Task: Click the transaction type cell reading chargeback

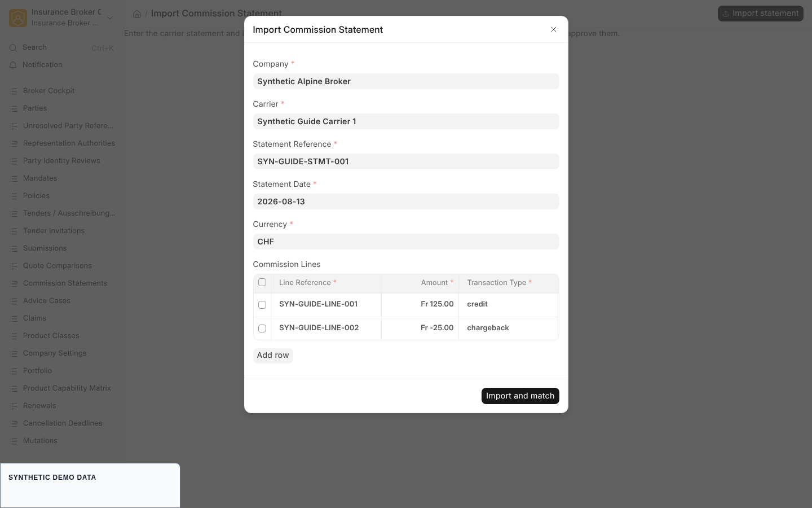Action: pyautogui.click(x=509, y=328)
